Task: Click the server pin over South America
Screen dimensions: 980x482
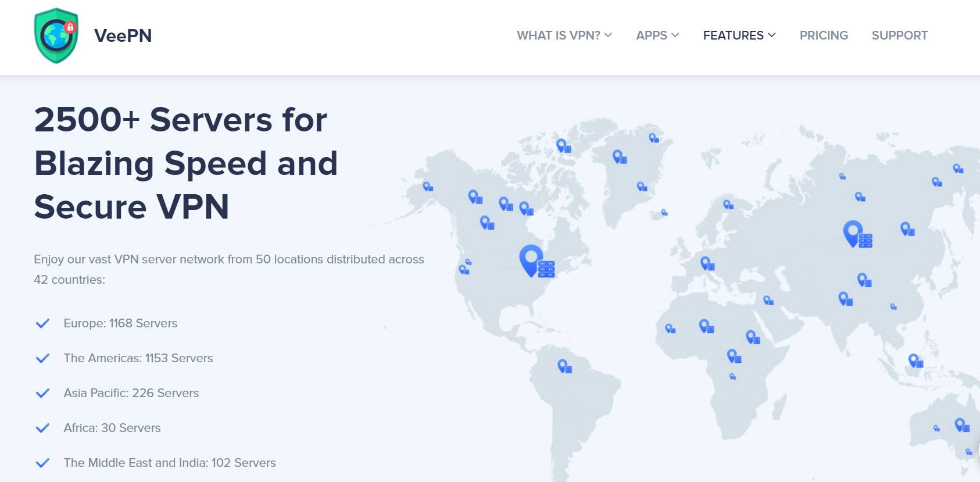Action: tap(564, 366)
